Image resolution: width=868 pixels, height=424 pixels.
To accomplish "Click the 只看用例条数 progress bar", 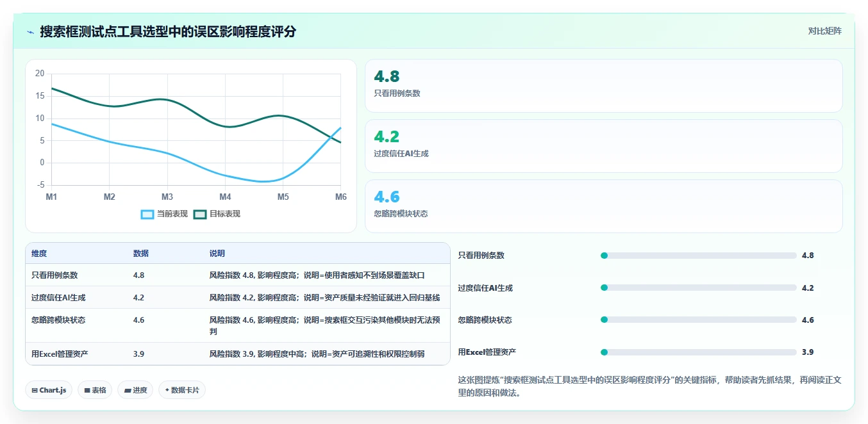I will 698,256.
